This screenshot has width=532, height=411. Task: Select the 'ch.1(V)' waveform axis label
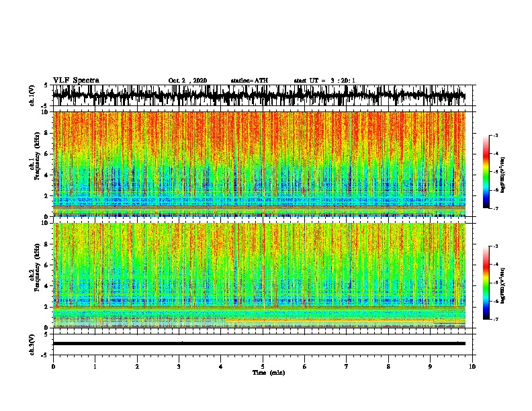(x=32, y=95)
